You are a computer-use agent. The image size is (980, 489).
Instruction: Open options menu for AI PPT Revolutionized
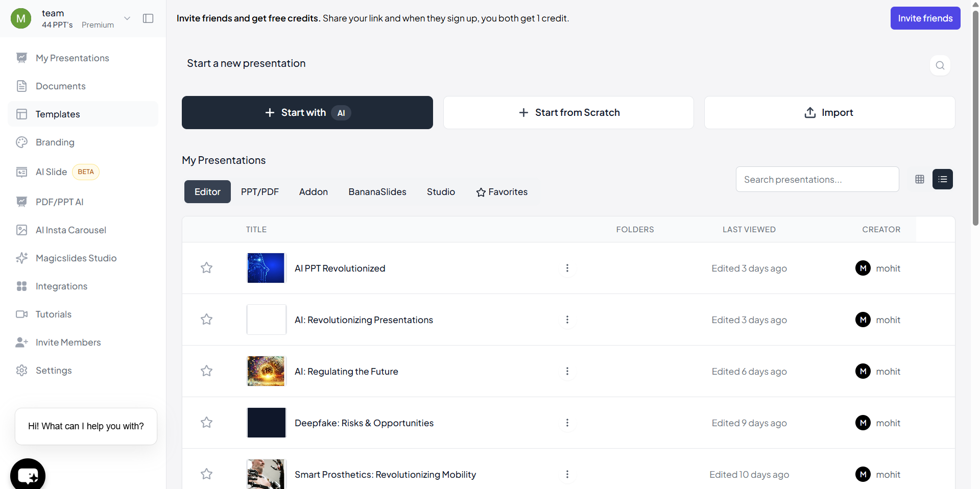click(x=567, y=268)
